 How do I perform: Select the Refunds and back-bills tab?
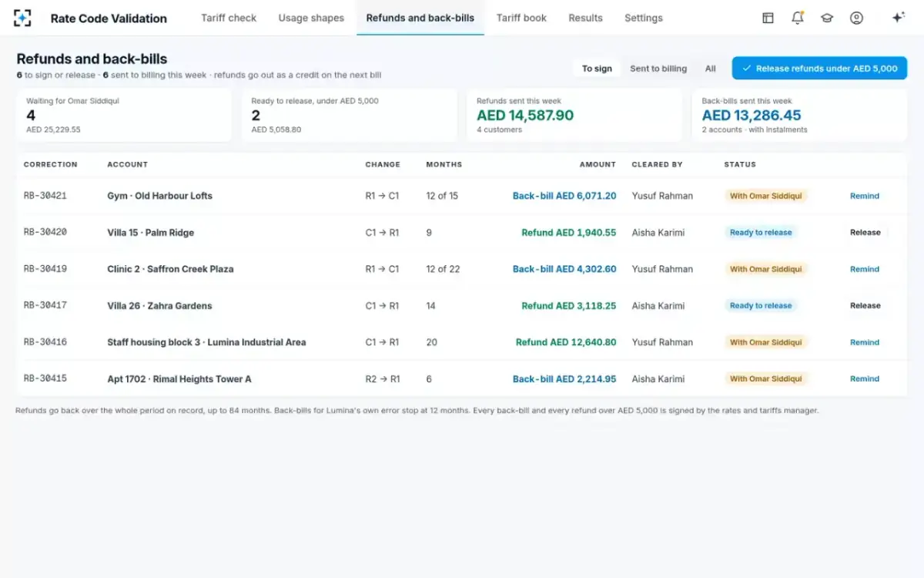420,18
